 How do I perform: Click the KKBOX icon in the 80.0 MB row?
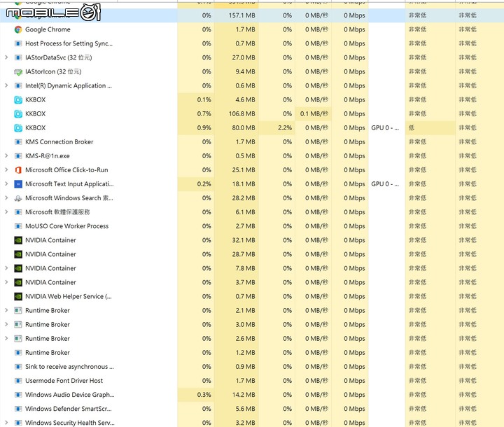[x=18, y=127]
